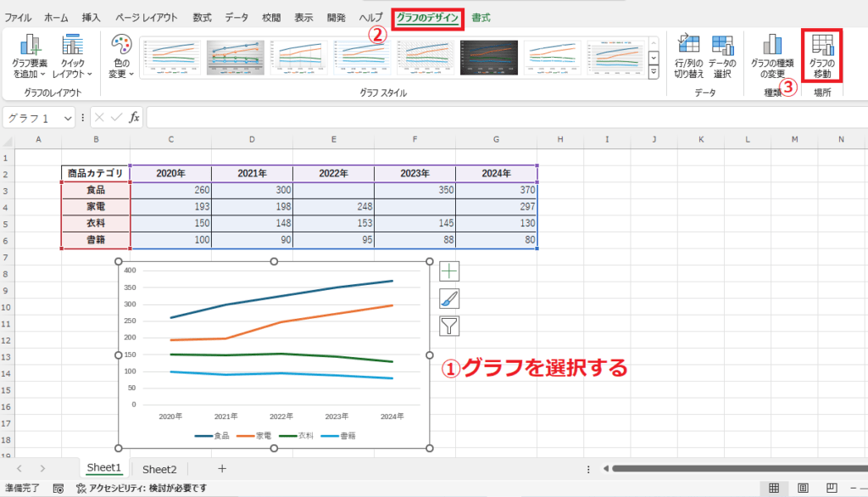The height and width of the screenshot is (497, 868).
Task: Open the 開発 (Developer) tab
Action: (336, 18)
